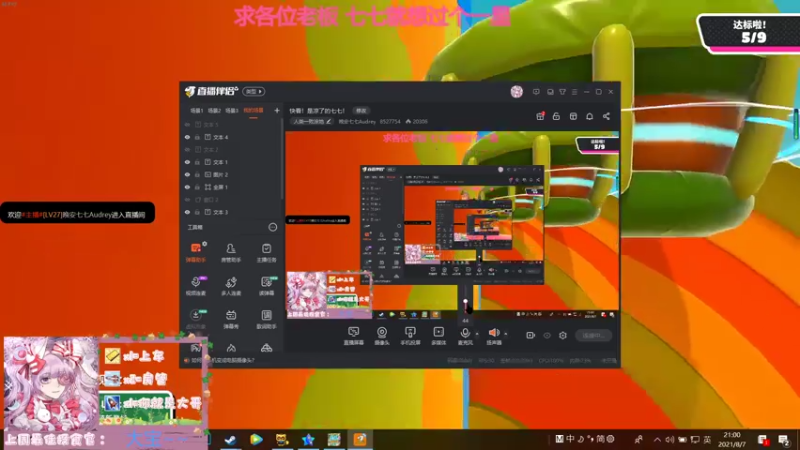Switch to the 场景1 tab
800x450 pixels.
[x=196, y=111]
